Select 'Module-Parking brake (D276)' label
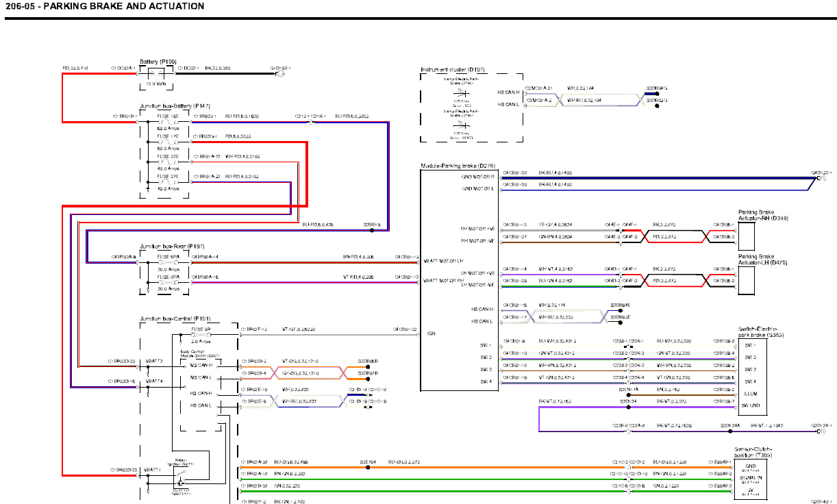The image size is (837, 504). 458,166
